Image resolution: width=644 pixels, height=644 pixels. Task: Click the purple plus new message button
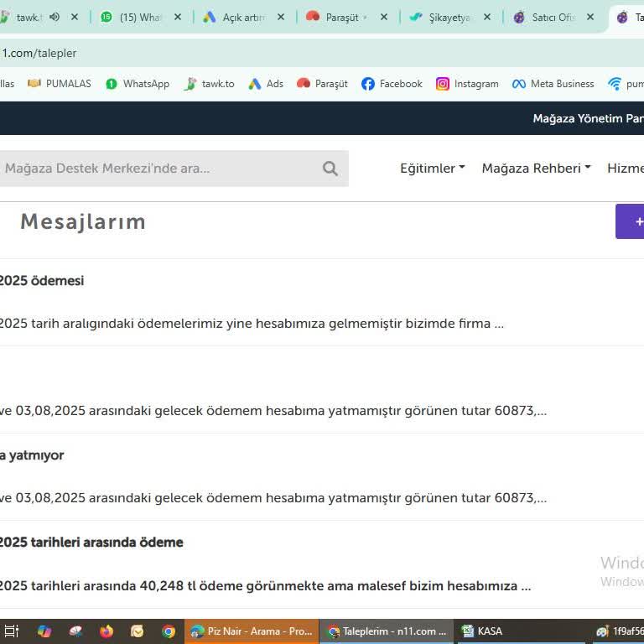[x=630, y=221]
